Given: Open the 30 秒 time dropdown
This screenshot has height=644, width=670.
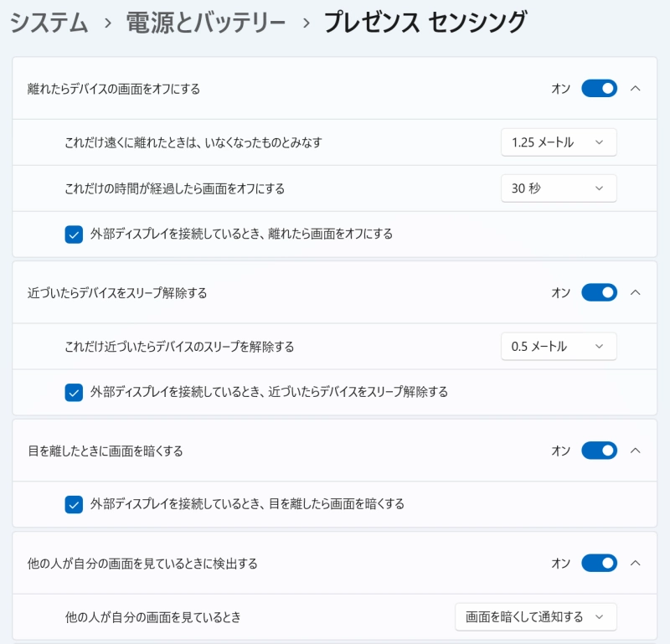Looking at the screenshot, I should [559, 188].
